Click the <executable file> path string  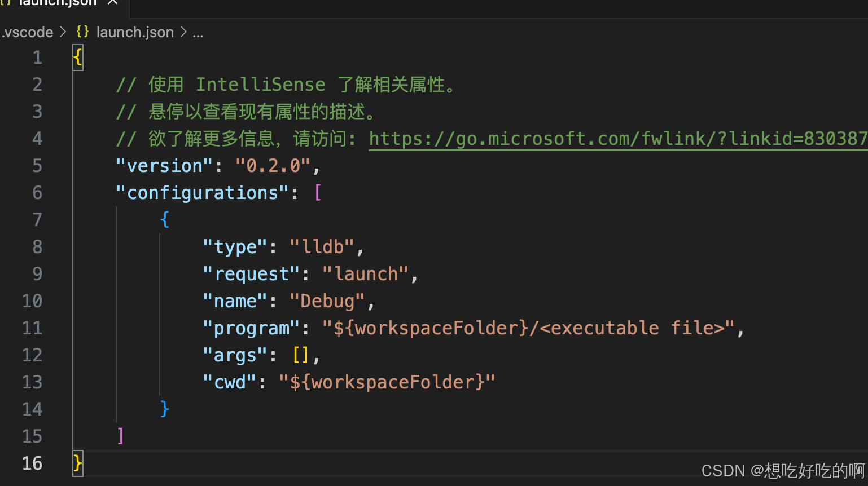pyautogui.click(x=529, y=328)
